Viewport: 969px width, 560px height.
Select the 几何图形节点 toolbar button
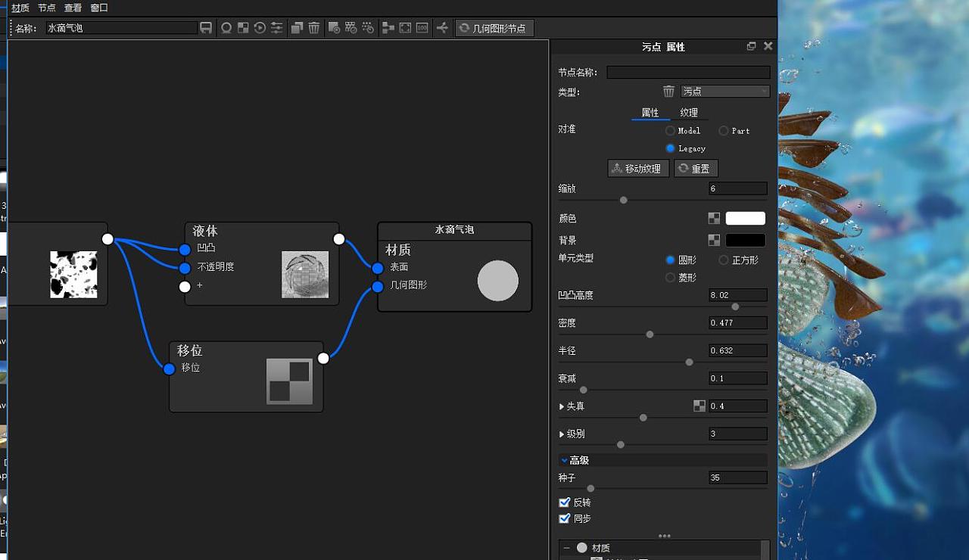[x=495, y=28]
